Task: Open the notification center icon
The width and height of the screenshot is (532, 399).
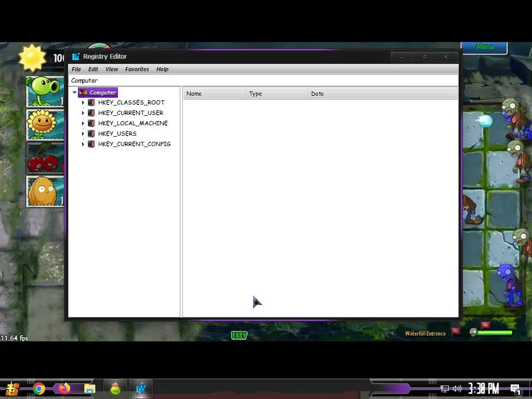Action: click(x=516, y=390)
